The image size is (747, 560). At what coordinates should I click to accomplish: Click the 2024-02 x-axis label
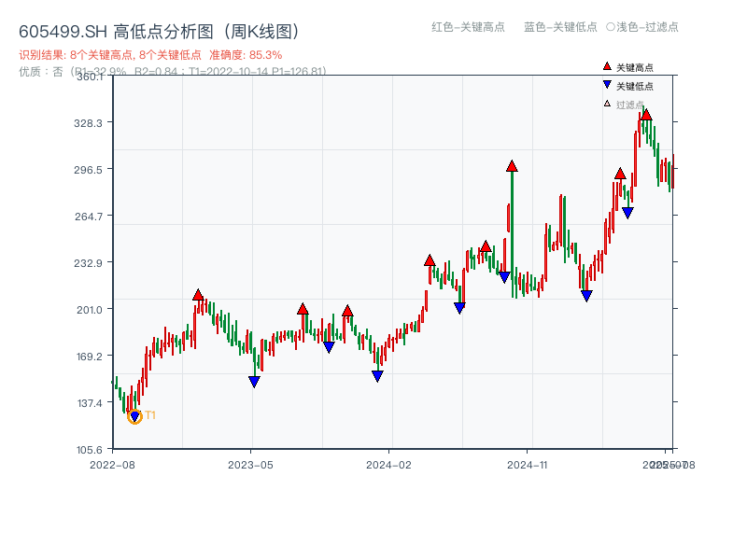(388, 465)
